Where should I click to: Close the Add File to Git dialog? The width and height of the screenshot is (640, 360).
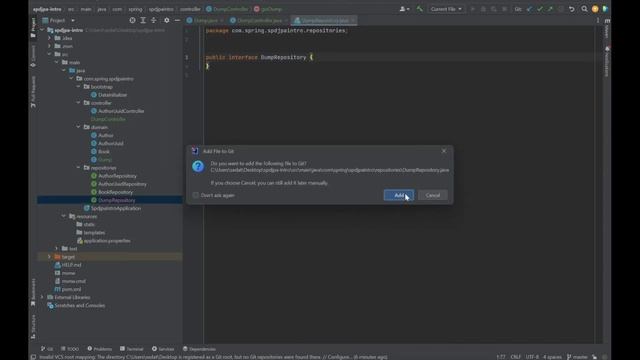coord(444,151)
